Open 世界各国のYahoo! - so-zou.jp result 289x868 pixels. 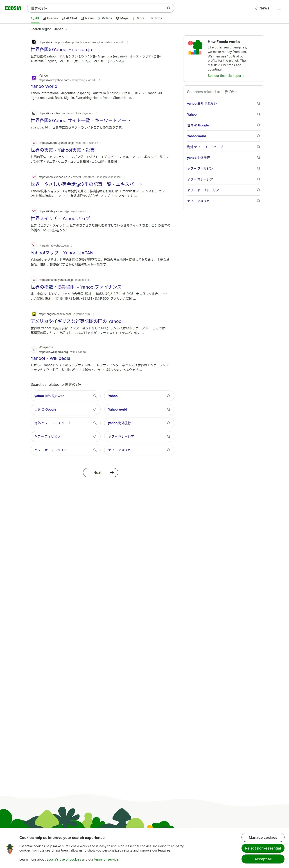[x=61, y=50]
